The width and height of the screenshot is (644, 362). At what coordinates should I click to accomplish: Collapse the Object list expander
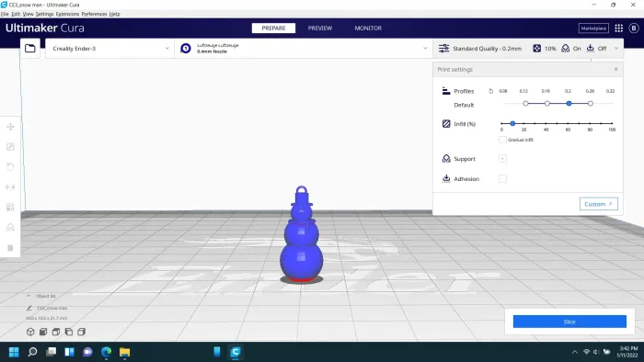[x=29, y=296]
